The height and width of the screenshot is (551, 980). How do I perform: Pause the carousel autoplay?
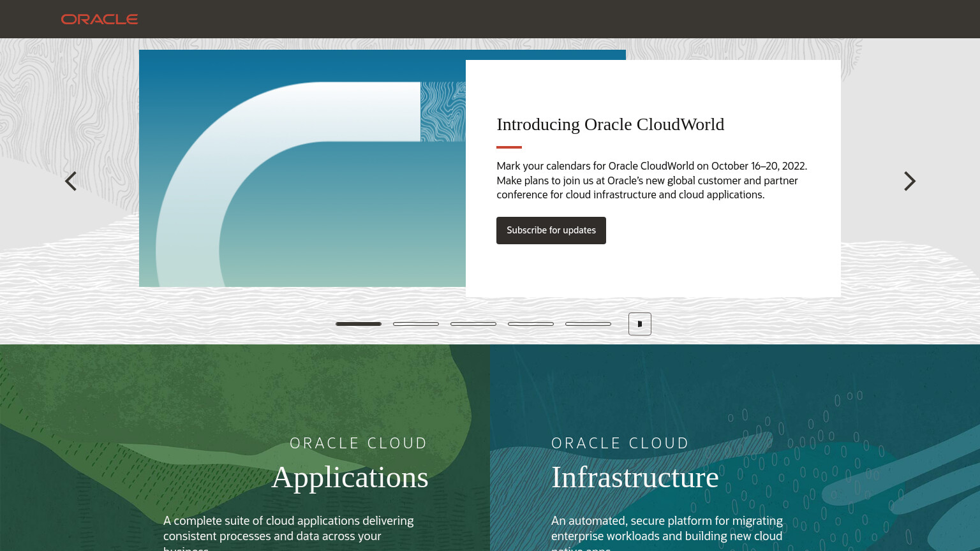click(640, 324)
